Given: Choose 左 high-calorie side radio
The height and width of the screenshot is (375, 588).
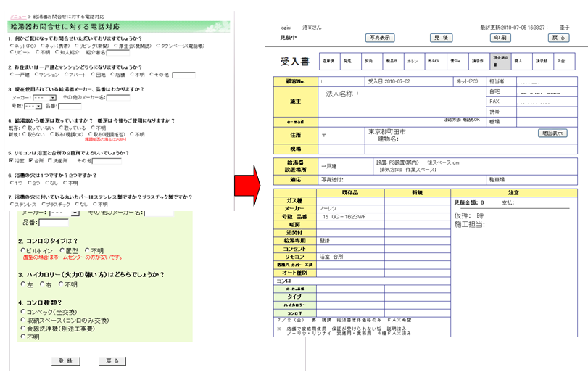Looking at the screenshot, I should (23, 284).
